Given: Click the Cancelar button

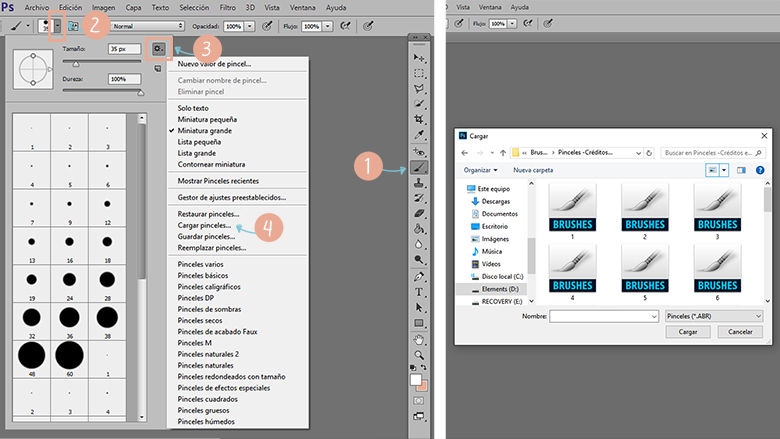Looking at the screenshot, I should (740, 332).
